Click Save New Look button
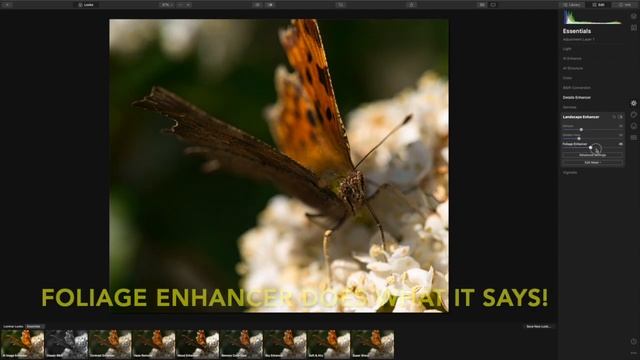This screenshot has height=360, width=640. 539,327
